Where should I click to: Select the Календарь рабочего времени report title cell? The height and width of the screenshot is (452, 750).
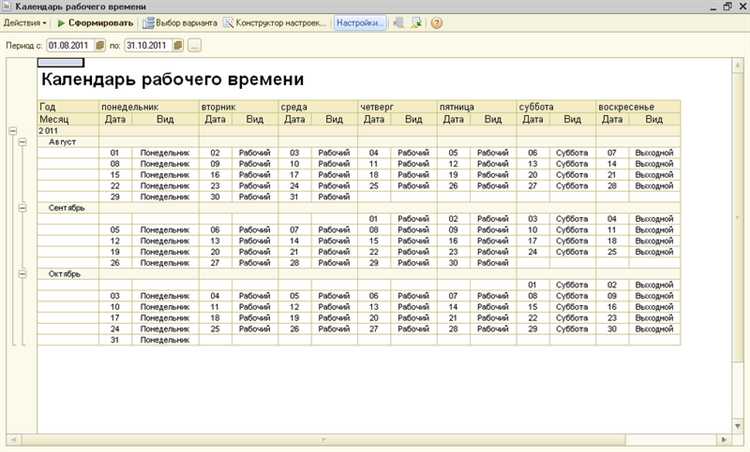170,79
